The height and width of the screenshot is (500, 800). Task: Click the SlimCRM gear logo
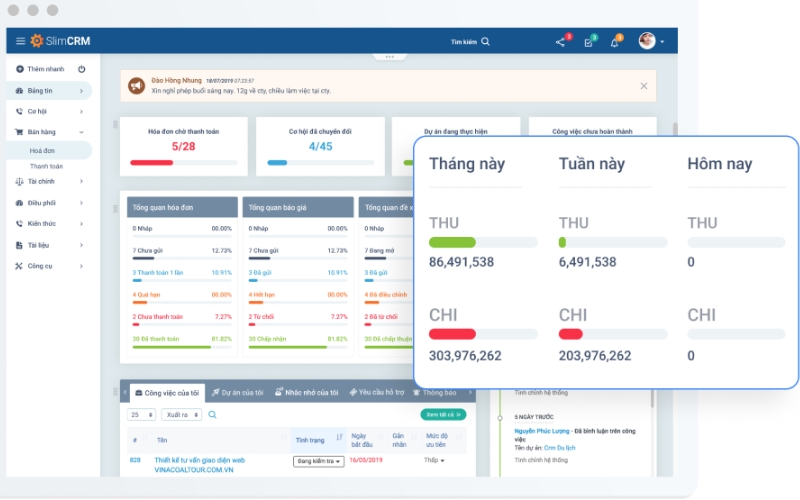[37, 41]
